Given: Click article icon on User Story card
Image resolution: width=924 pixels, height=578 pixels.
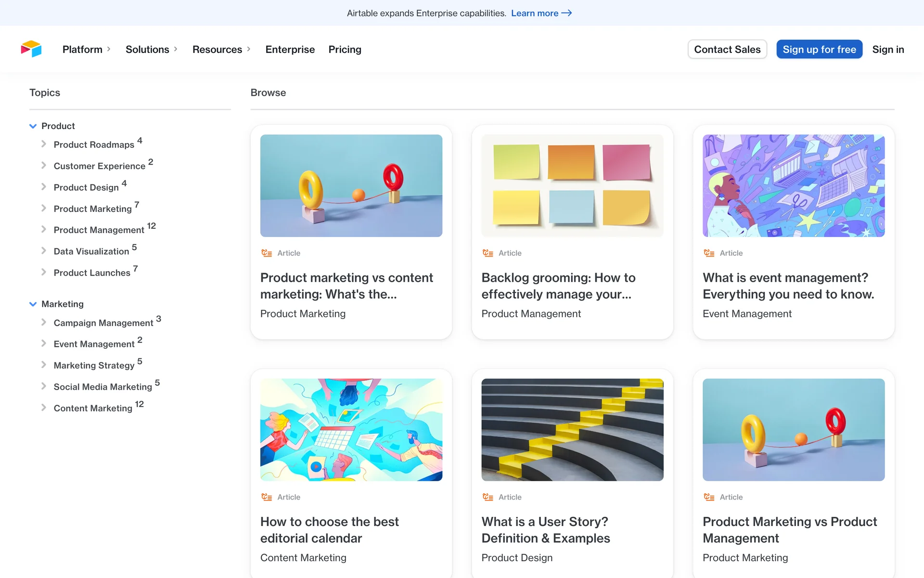Looking at the screenshot, I should 488,497.
